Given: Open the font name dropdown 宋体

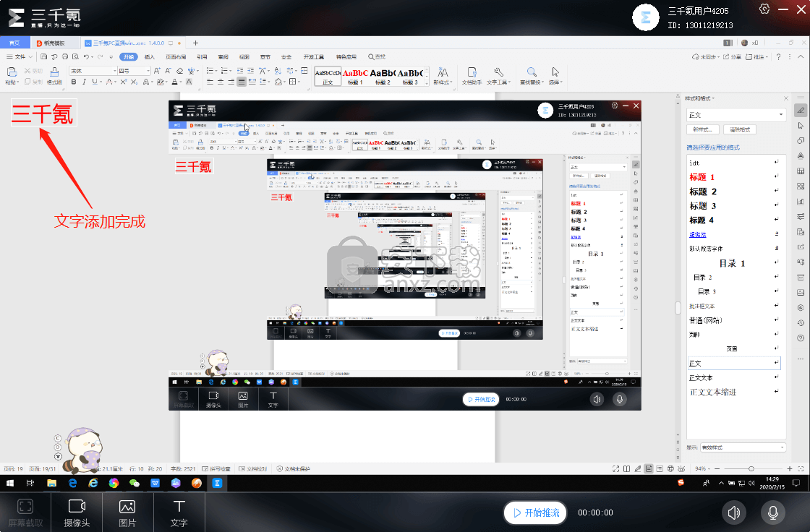Looking at the screenshot, I should 93,71.
